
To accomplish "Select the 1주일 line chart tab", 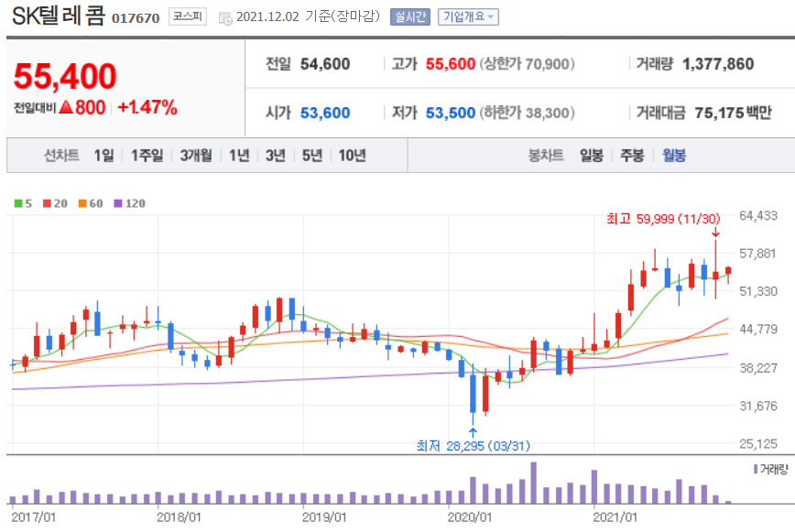I will [147, 155].
